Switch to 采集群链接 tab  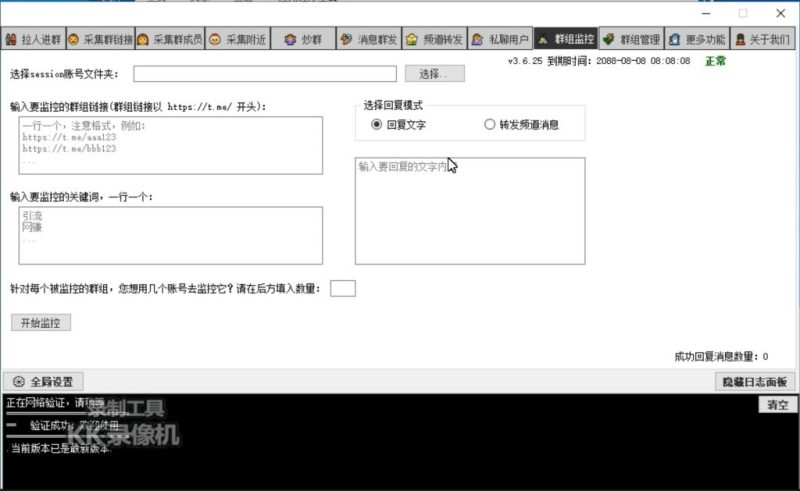point(101,39)
